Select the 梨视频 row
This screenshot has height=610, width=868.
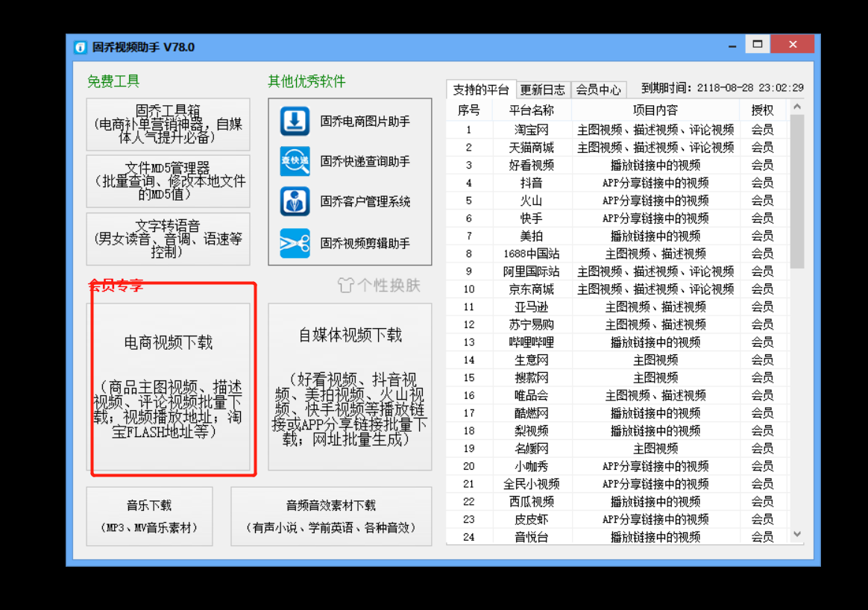click(x=617, y=430)
